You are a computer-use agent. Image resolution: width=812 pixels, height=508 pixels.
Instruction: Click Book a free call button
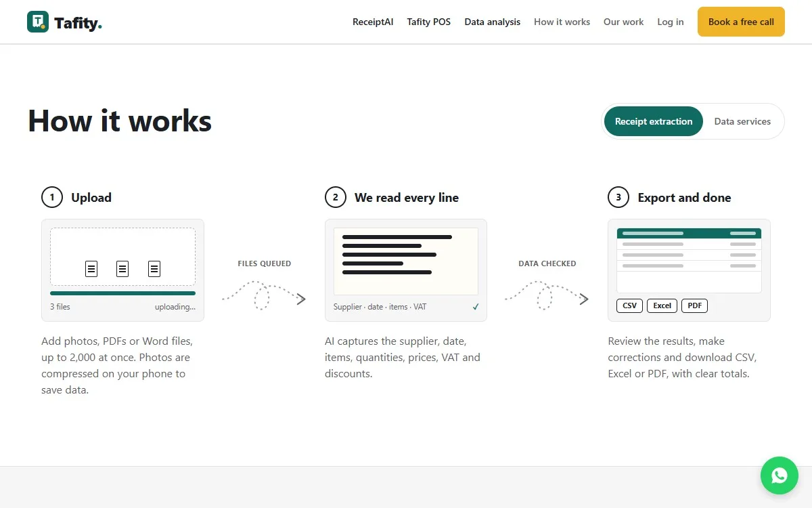pyautogui.click(x=741, y=22)
